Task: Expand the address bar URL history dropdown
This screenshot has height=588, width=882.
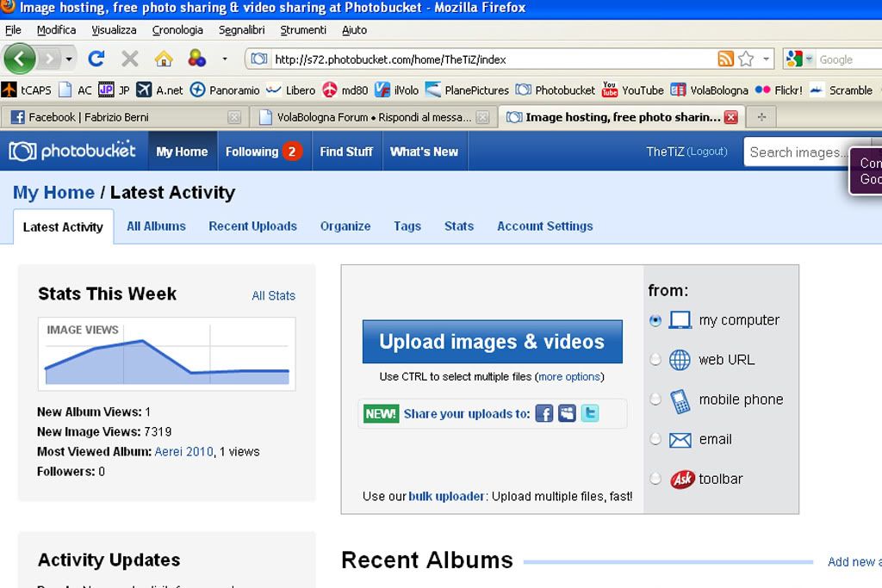Action: coord(766,59)
